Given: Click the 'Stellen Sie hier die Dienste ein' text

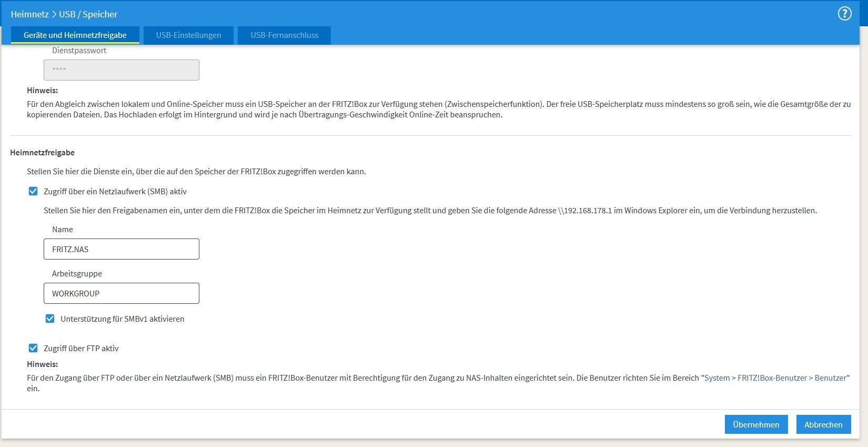Looking at the screenshot, I should click(196, 171).
